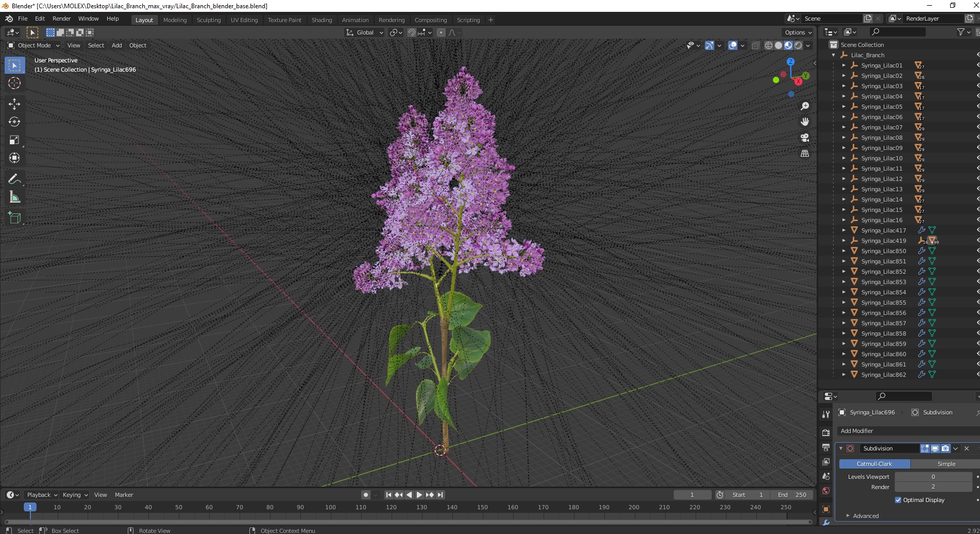980x534 pixels.
Task: Toggle modifier viewport display
Action: click(x=935, y=448)
